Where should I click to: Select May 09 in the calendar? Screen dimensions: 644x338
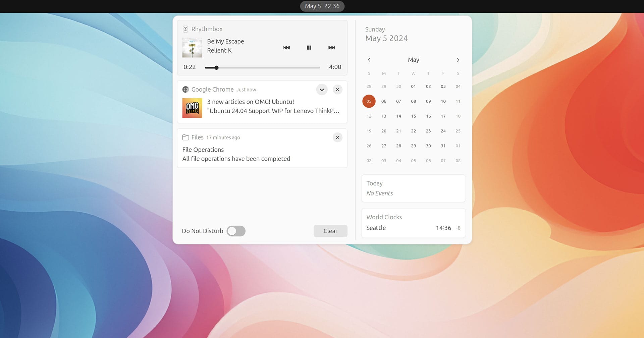428,101
